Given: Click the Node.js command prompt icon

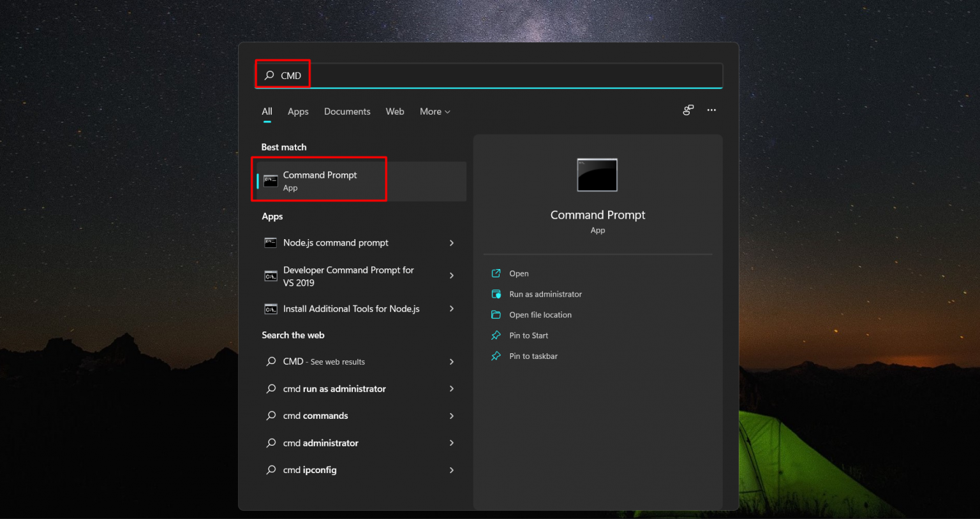Looking at the screenshot, I should [271, 243].
